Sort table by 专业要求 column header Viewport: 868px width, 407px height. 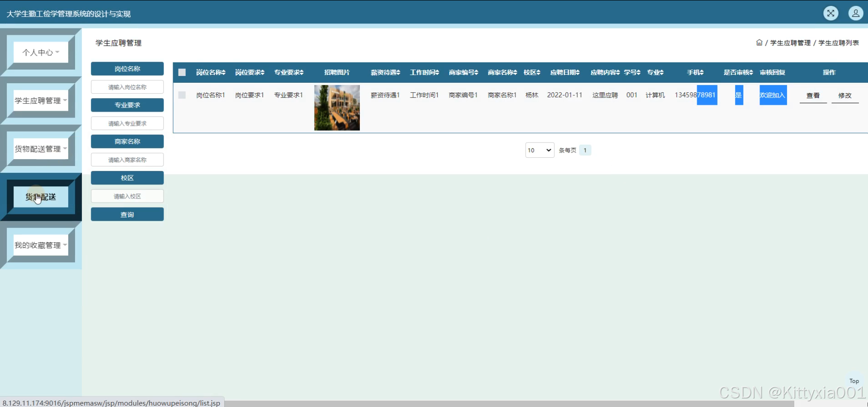coord(288,72)
